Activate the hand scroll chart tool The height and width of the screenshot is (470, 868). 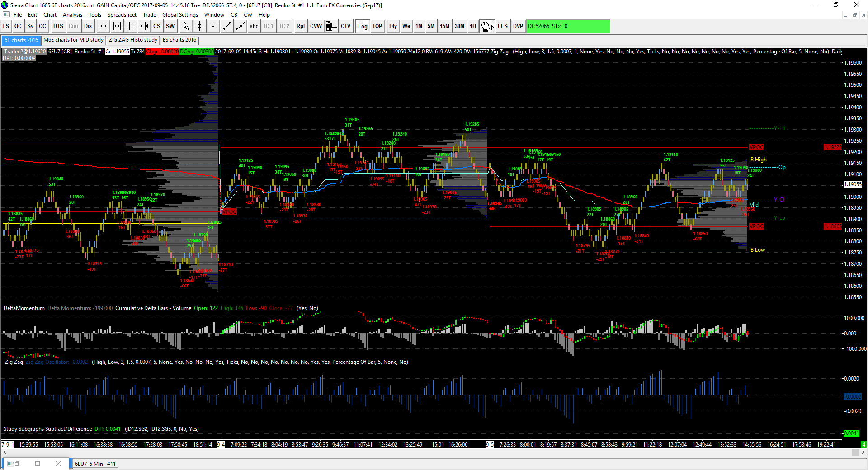click(487, 26)
